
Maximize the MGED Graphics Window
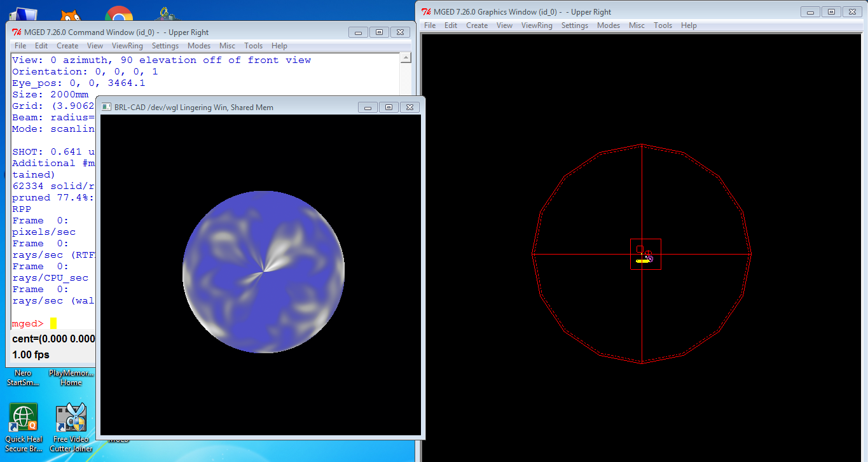pyautogui.click(x=830, y=11)
